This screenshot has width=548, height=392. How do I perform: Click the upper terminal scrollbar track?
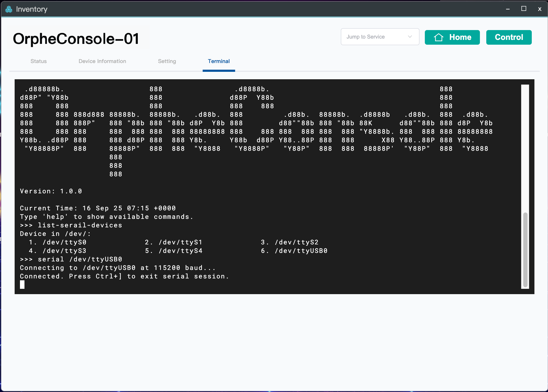tap(525, 146)
